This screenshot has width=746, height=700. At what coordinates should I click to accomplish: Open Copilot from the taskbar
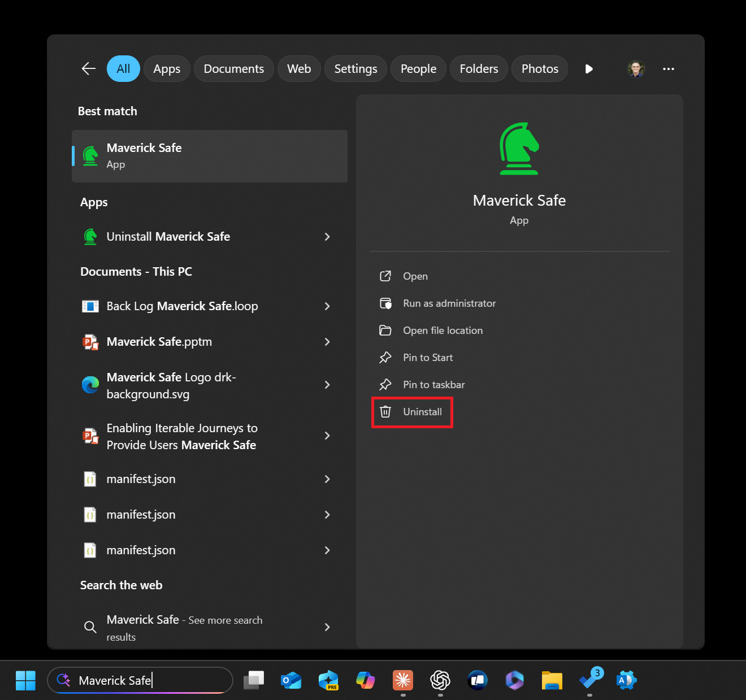pos(366,680)
